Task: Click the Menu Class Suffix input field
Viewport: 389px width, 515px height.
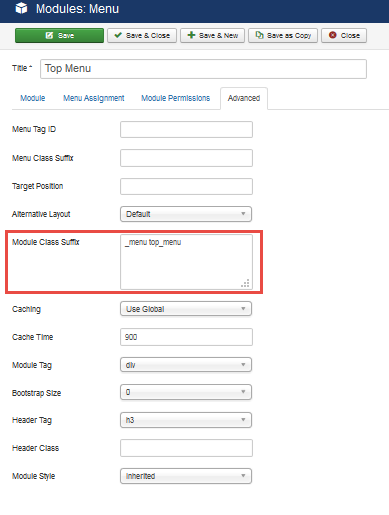Action: point(186,158)
